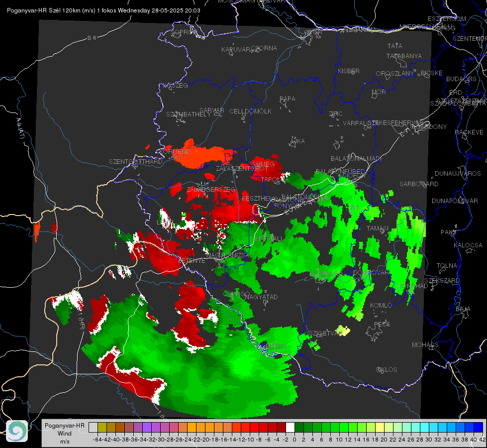The image size is (487, 448).
Task: Click the PÉCS city label
Action: (382, 324)
